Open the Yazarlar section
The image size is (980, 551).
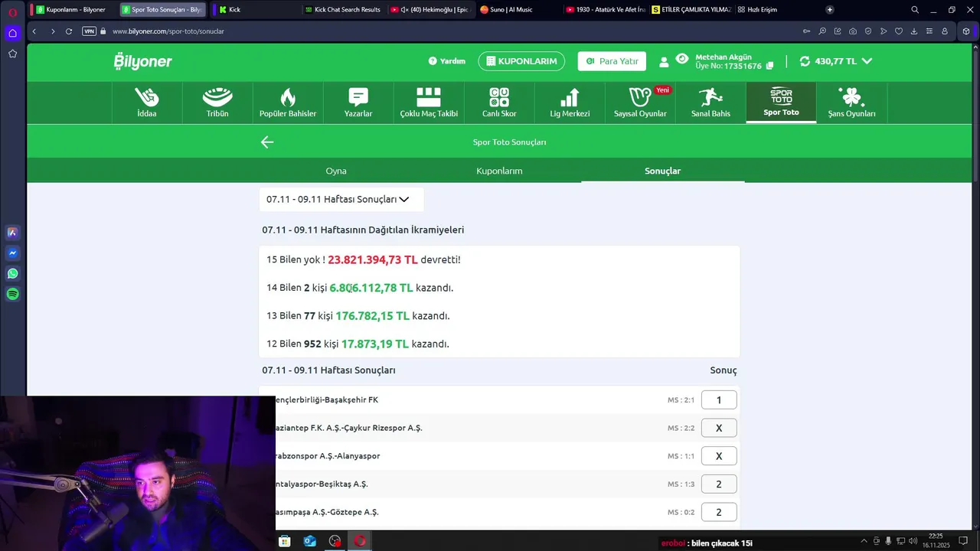(358, 103)
